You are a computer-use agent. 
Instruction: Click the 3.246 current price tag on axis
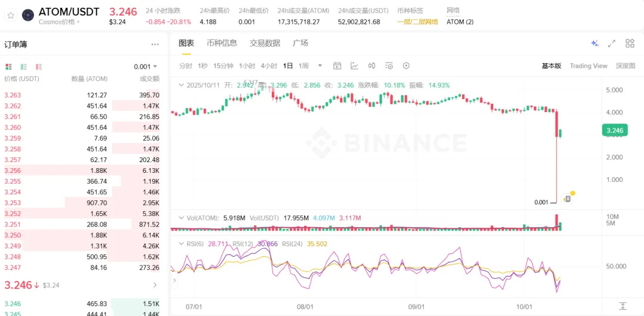(x=614, y=131)
